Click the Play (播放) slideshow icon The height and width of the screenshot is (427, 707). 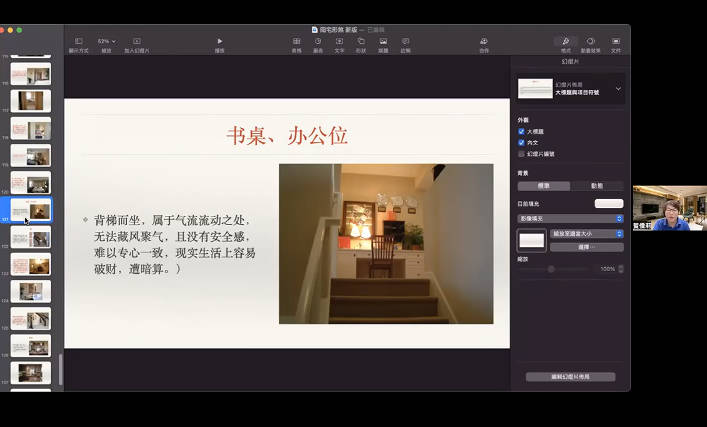(x=220, y=41)
